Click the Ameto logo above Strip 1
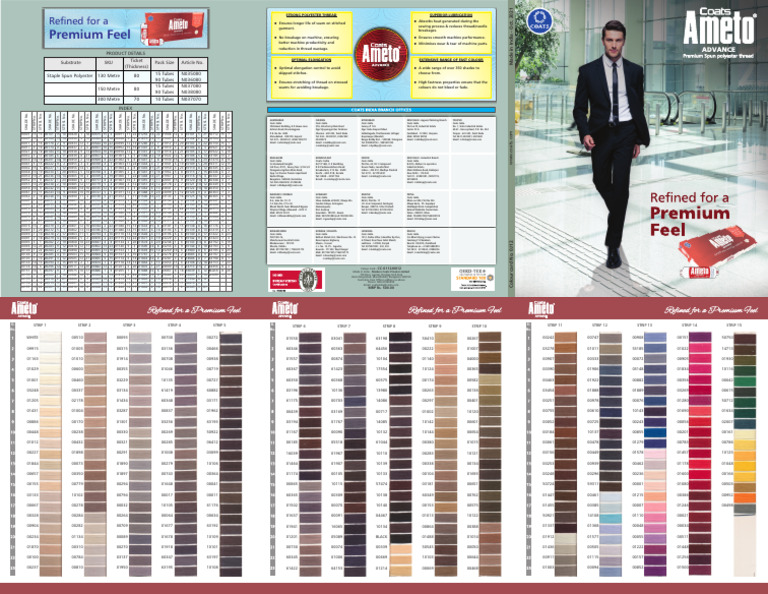The image size is (768, 594). (24, 309)
